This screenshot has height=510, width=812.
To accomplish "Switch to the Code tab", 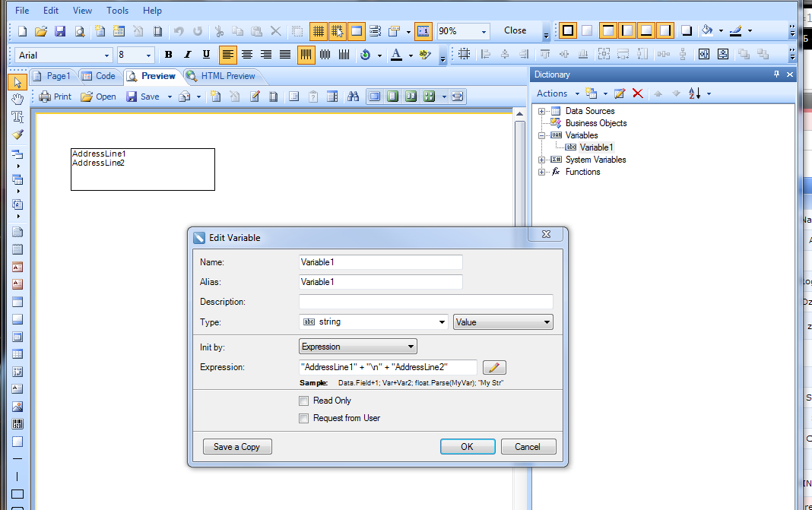I will pos(100,76).
